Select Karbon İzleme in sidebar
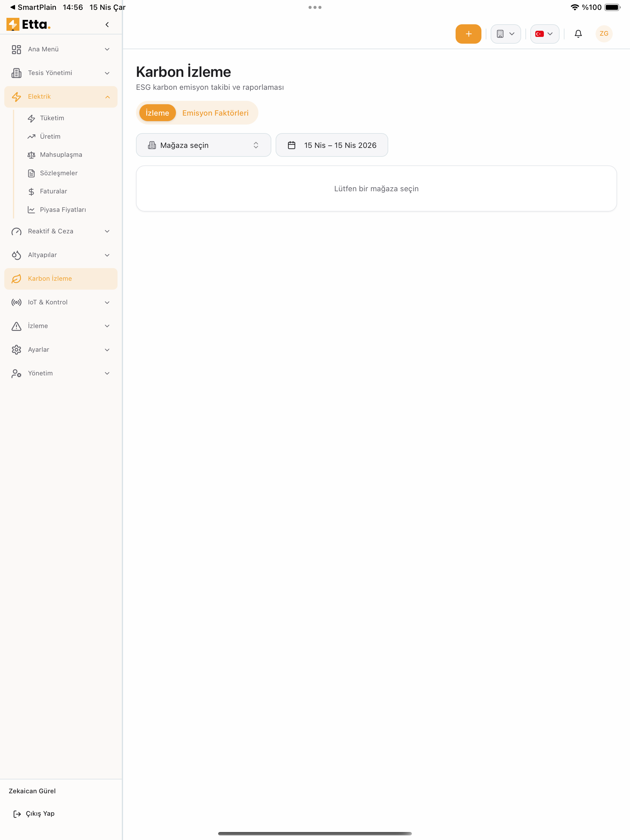 (61, 279)
